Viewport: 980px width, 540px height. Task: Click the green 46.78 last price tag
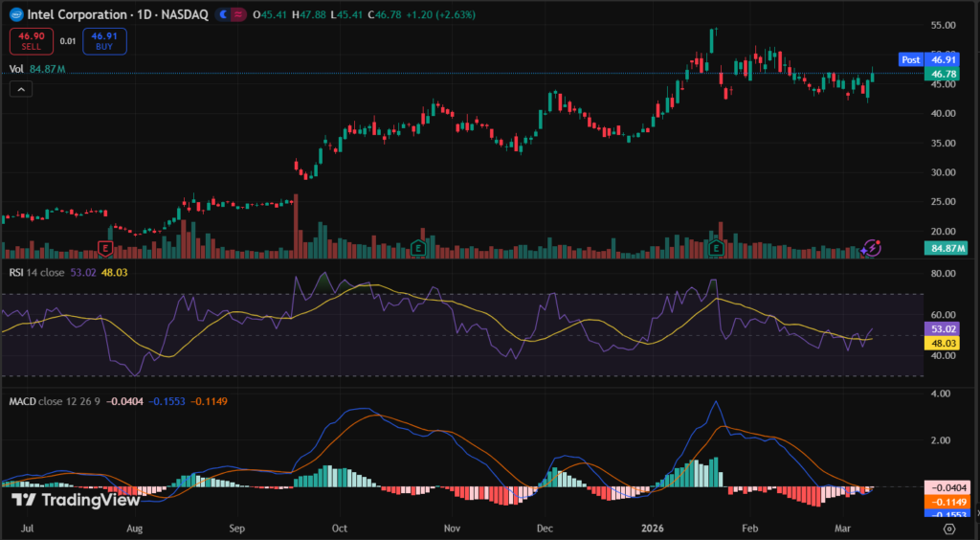tap(945, 74)
